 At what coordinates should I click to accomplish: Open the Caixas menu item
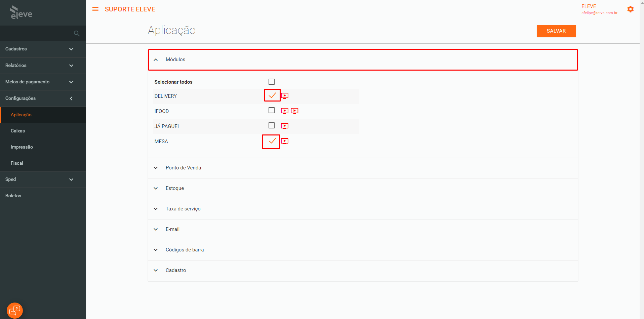(x=43, y=131)
